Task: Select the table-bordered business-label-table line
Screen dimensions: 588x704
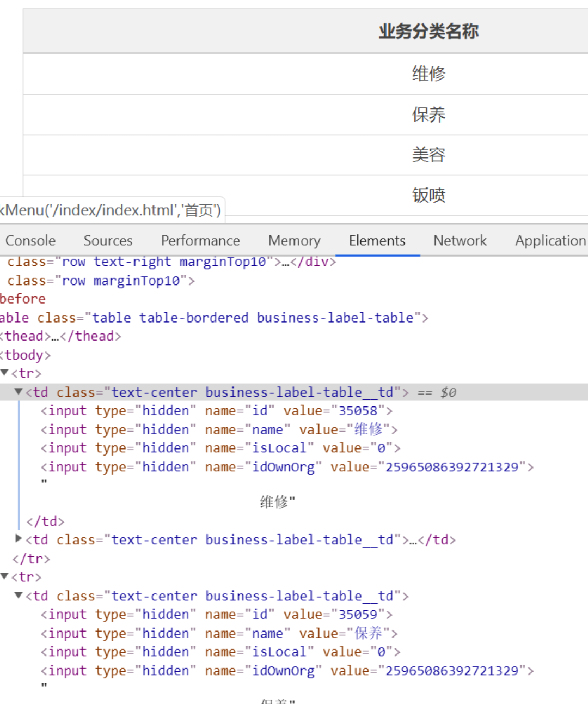Action: (215, 317)
